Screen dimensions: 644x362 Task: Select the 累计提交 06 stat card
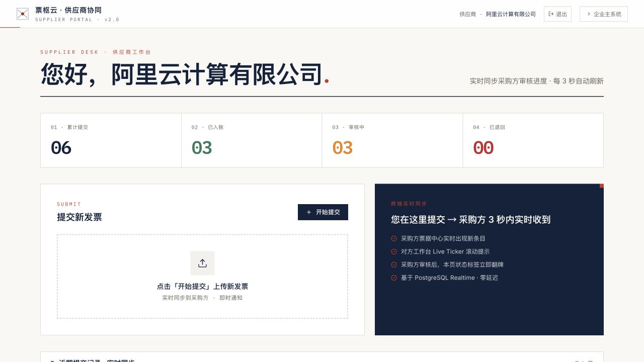point(111,140)
